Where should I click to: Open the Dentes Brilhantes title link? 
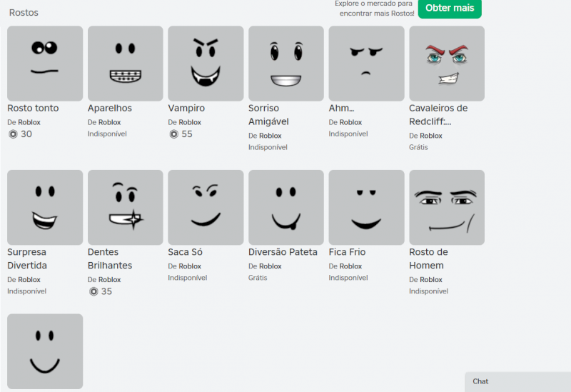pyautogui.click(x=110, y=258)
